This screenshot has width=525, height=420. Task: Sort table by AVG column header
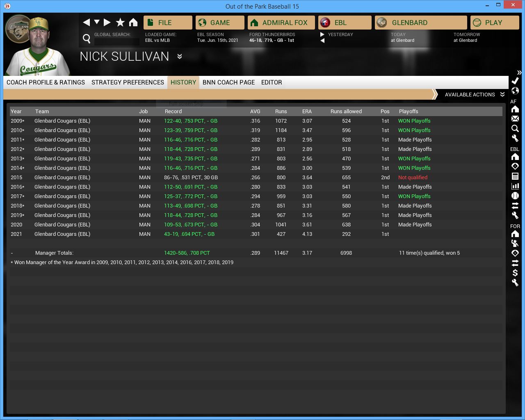(x=255, y=112)
